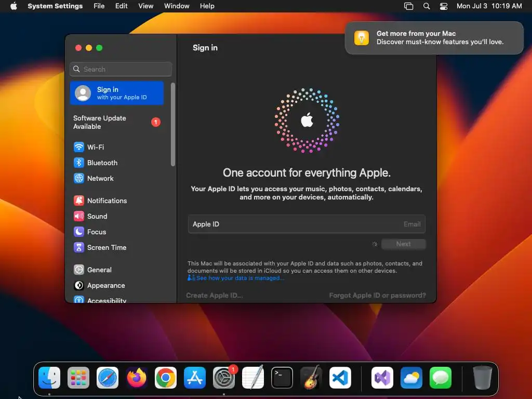The height and width of the screenshot is (399, 532).
Task: Launch Firefox from the Dock
Action: (x=137, y=378)
